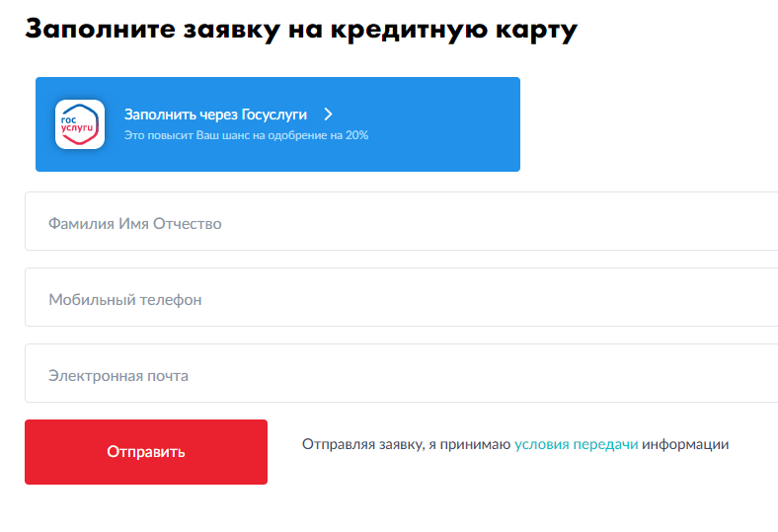The height and width of the screenshot is (532, 778).
Task: Click the 'Фамилия Имя Отчество' placeholder label
Action: click(135, 224)
